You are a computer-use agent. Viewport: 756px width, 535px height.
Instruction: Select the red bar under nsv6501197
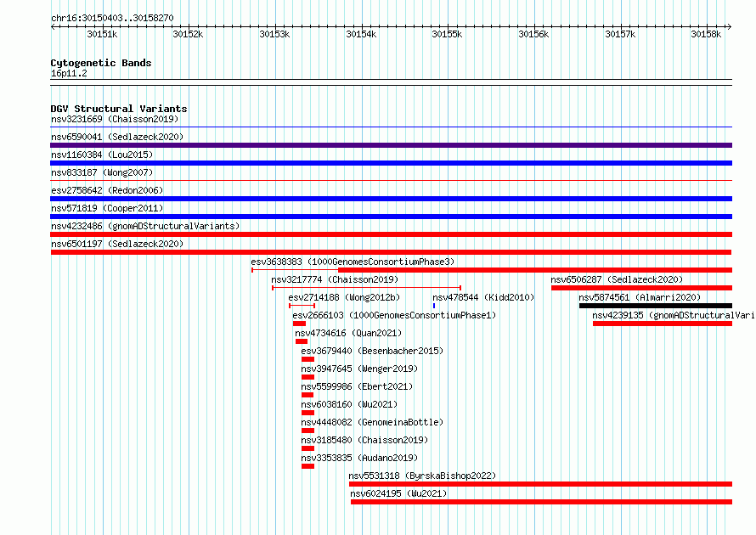pos(391,252)
